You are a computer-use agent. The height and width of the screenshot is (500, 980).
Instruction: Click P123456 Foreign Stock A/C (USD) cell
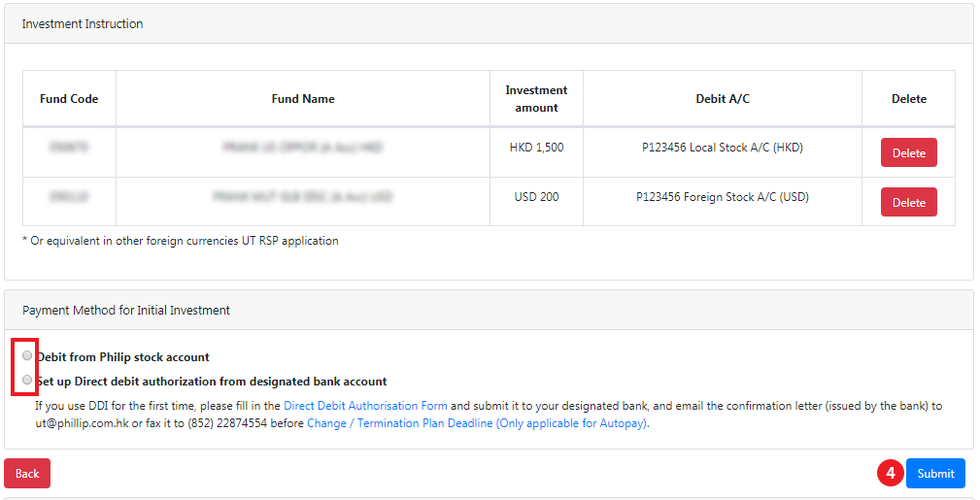[x=723, y=197]
